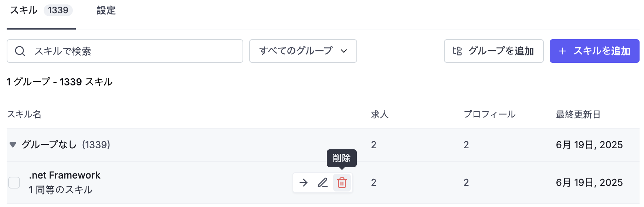Click the right arrow move icon
The image size is (644, 207).
304,183
